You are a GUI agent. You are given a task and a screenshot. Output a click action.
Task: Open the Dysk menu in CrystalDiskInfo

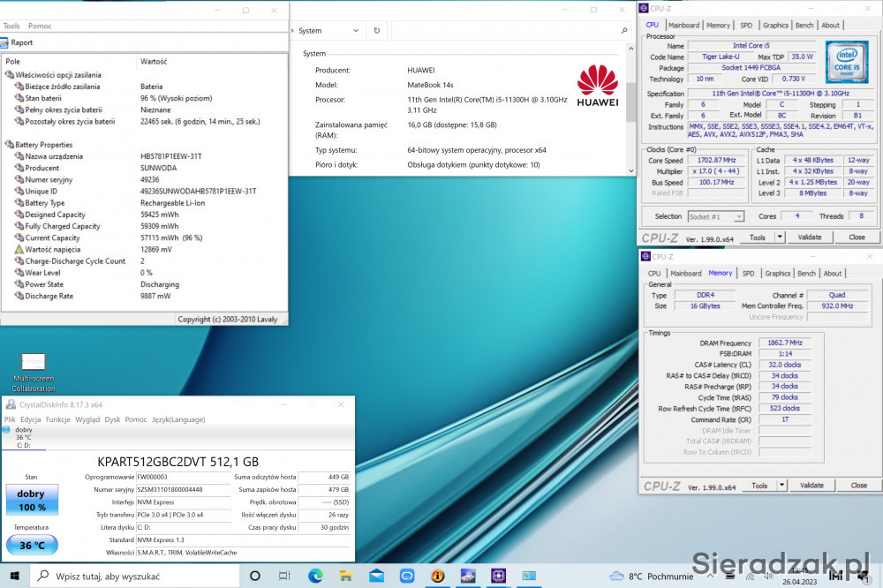113,419
